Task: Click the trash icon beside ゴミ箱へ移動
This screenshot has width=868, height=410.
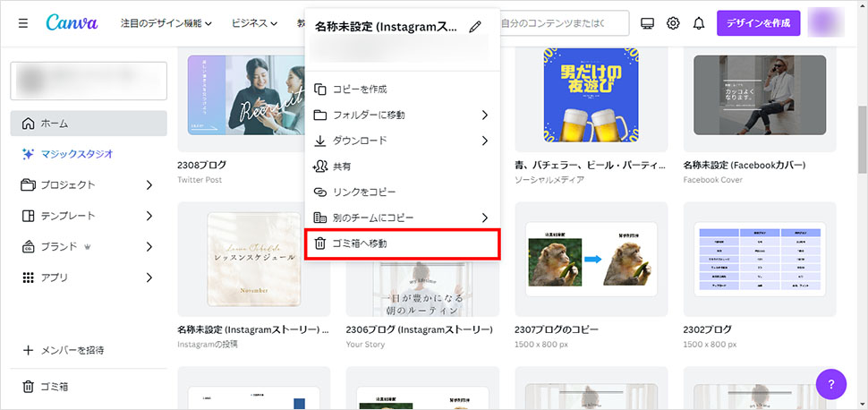Action: click(x=320, y=243)
